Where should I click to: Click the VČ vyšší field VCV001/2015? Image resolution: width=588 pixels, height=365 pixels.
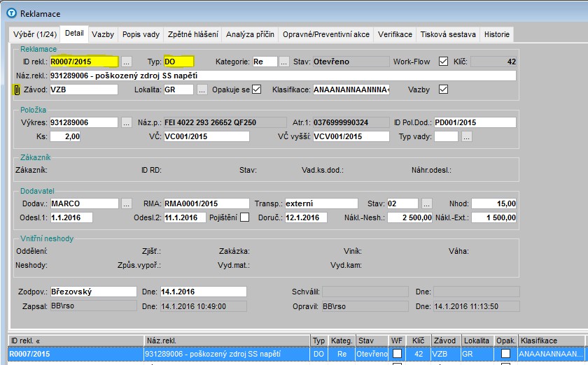pos(351,136)
